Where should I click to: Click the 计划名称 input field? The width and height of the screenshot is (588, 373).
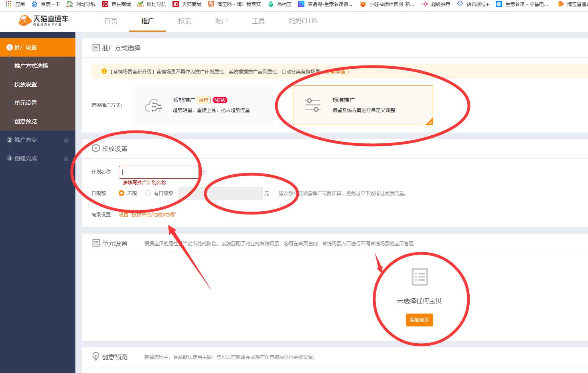pyautogui.click(x=158, y=172)
